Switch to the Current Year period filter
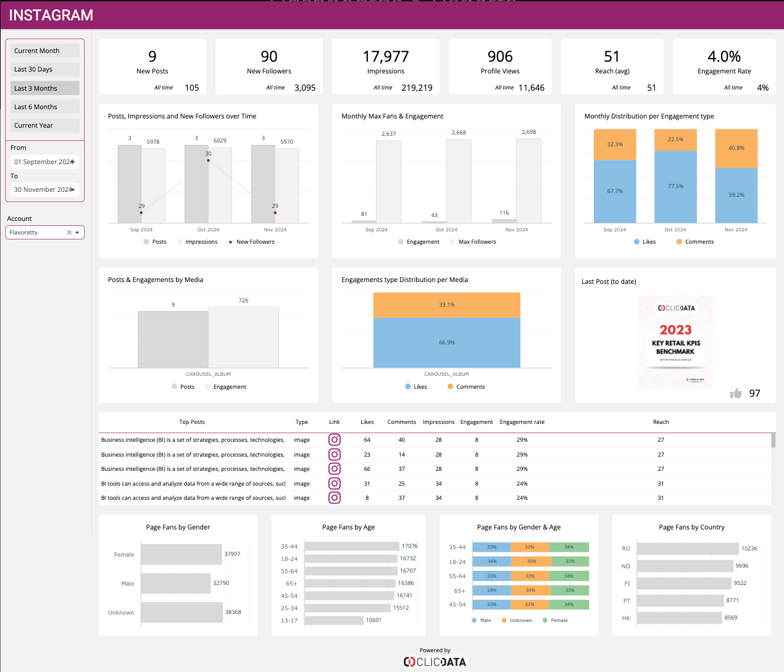784x672 pixels. click(44, 125)
